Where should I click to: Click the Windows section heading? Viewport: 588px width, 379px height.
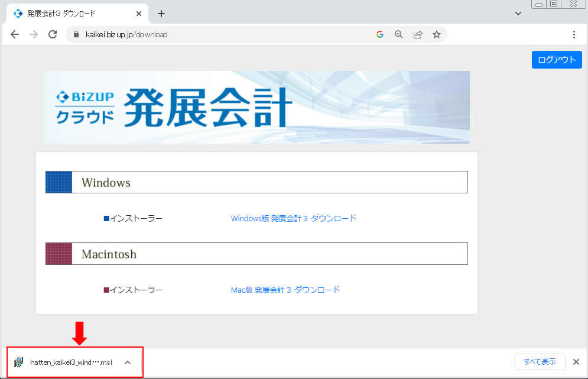256,182
